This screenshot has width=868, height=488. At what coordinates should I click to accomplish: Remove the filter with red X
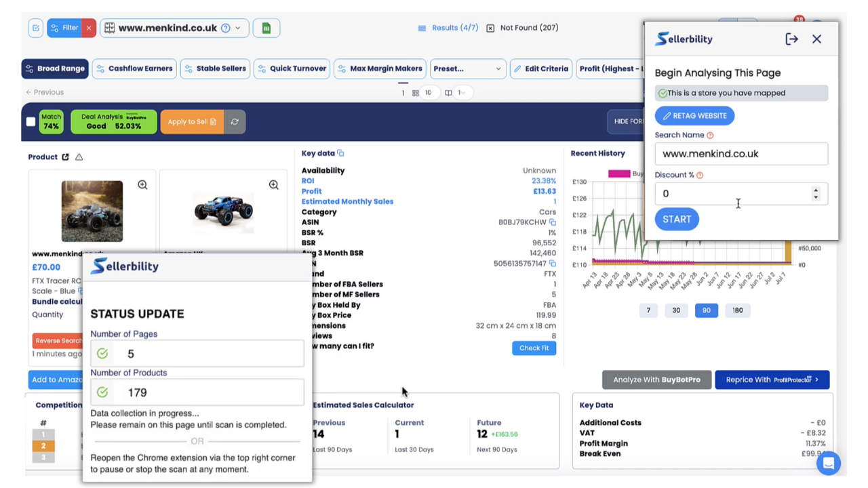click(x=89, y=28)
